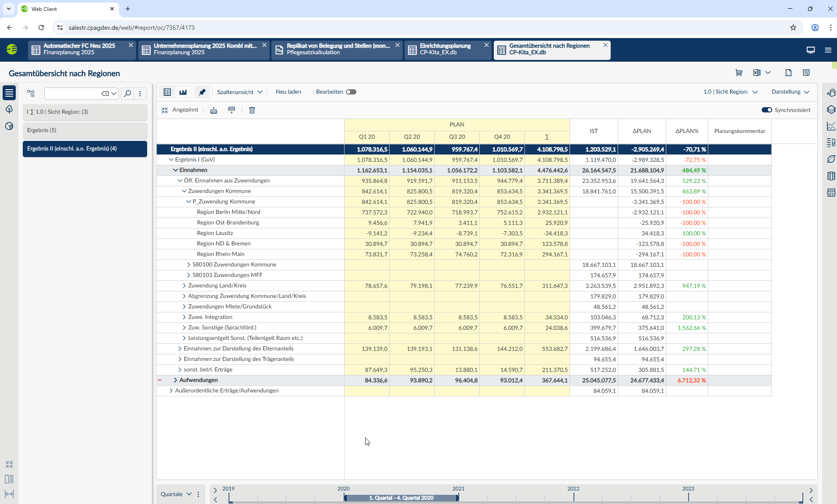The image size is (837, 504).
Task: Switch to the chart view icon
Action: [x=183, y=92]
